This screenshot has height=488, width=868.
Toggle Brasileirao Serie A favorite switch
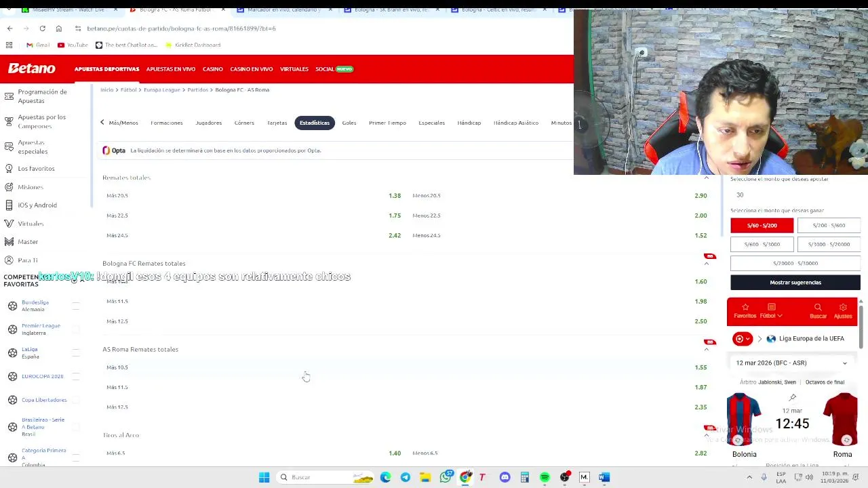(76, 426)
